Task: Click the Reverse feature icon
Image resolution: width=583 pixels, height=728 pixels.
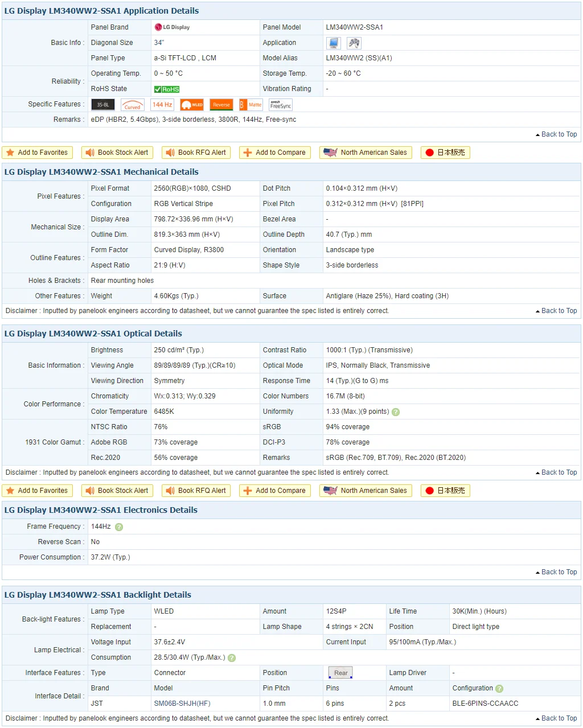Action: click(x=221, y=104)
